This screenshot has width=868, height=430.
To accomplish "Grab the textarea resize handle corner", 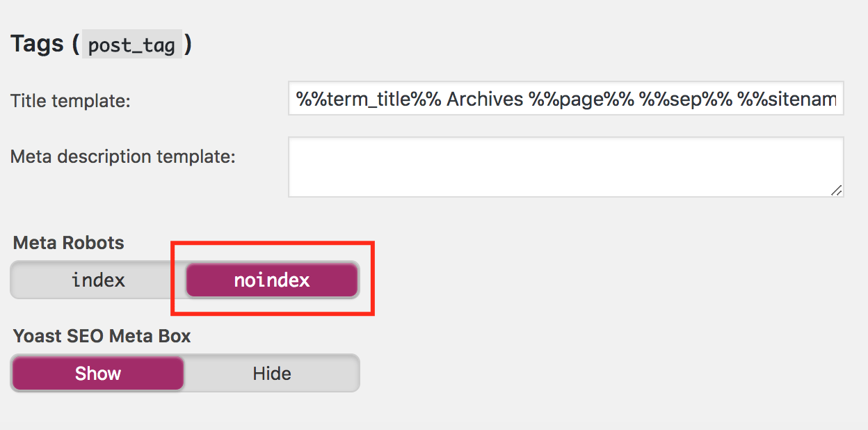I will [837, 190].
